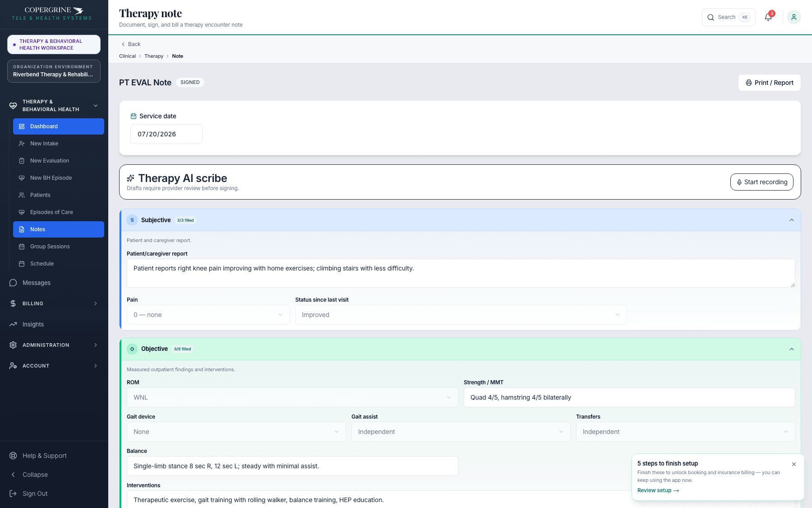This screenshot has height=508, width=812.
Task: Click the Account user-cog icon
Action: [x=13, y=366]
